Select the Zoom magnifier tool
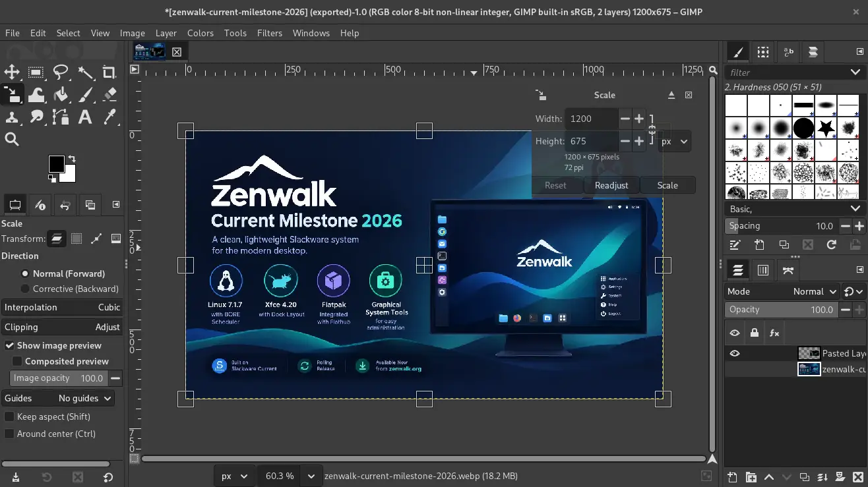The height and width of the screenshot is (487, 868). (x=12, y=139)
